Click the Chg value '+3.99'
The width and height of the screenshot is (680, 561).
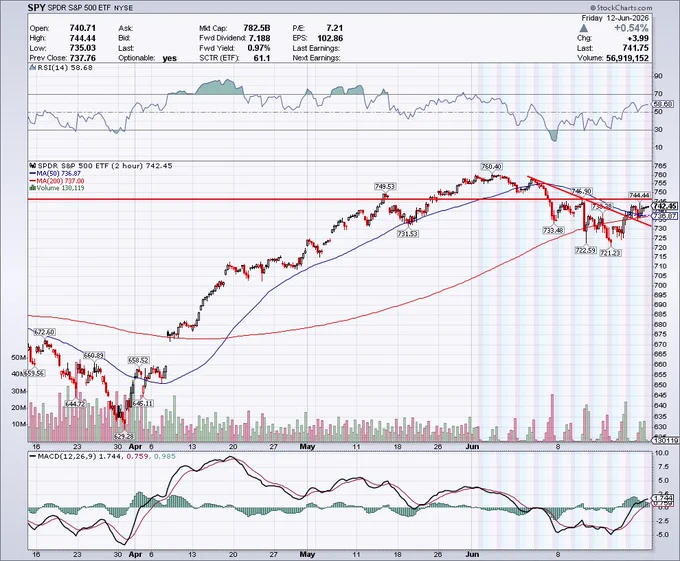coord(638,38)
